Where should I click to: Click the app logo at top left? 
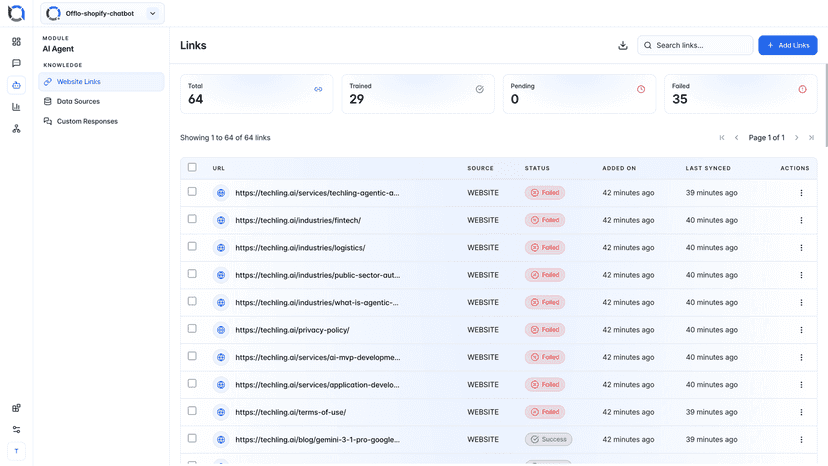[x=16, y=13]
